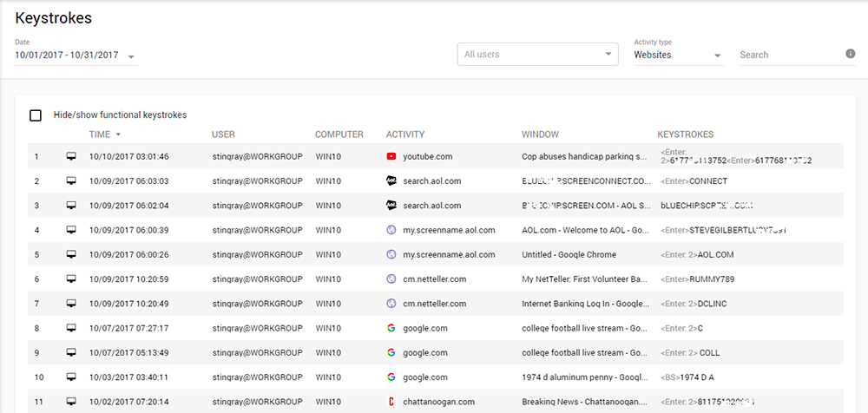Click the AOL icon for row 2 search.aol.com
This screenshot has width=868, height=413.
(x=391, y=181)
